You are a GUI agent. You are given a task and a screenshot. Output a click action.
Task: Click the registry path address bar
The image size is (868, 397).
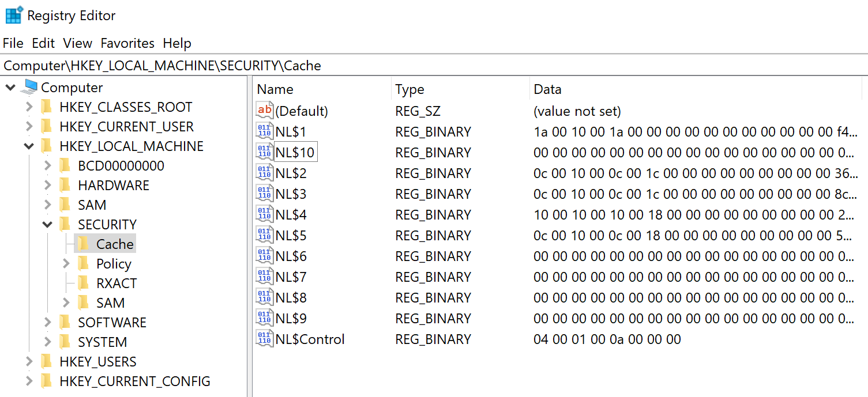(x=231, y=65)
